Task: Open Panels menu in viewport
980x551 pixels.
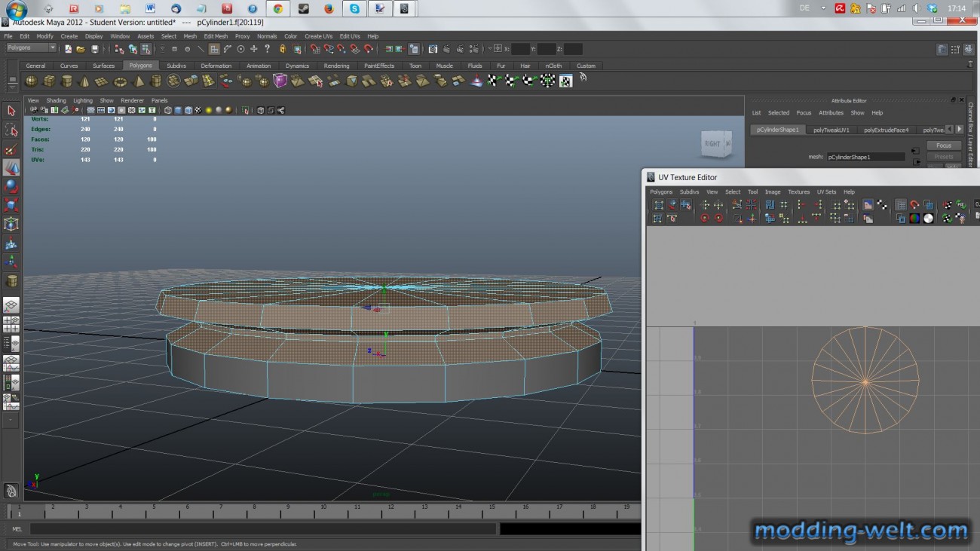Action: [x=159, y=100]
